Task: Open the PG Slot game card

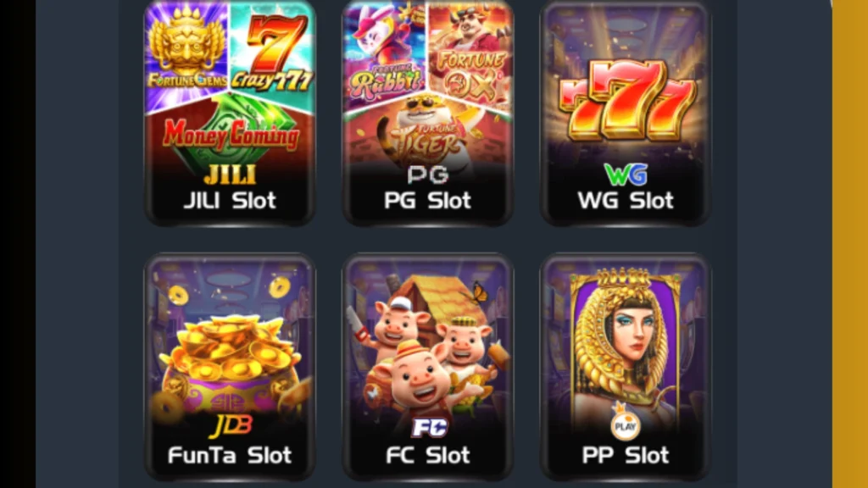Action: click(x=428, y=113)
